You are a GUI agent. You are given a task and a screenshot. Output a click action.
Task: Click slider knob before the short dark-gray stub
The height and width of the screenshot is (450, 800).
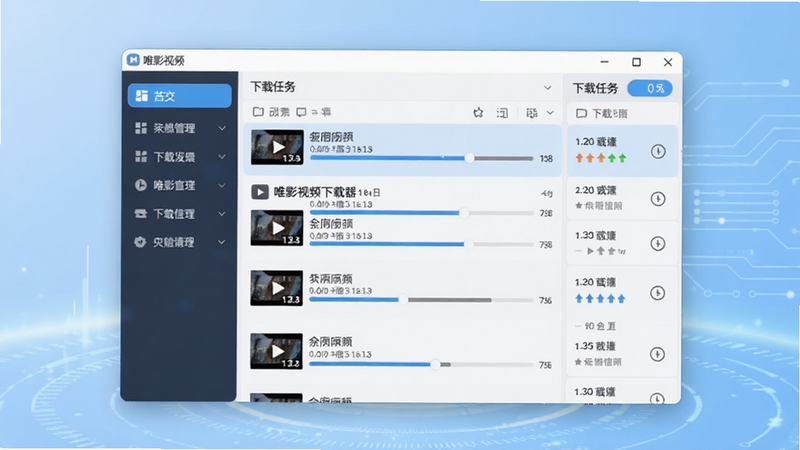click(435, 364)
